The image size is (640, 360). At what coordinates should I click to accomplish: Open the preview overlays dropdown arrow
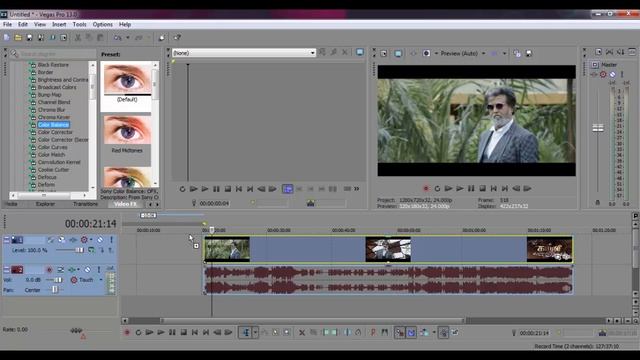504,53
